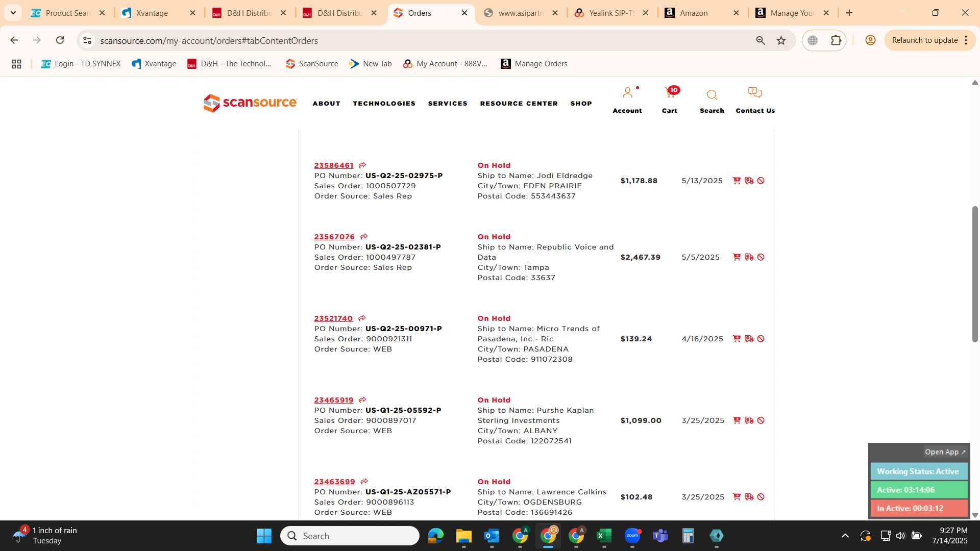Show hidden system tray icons
Viewport: 980px width, 551px height.
845,536
